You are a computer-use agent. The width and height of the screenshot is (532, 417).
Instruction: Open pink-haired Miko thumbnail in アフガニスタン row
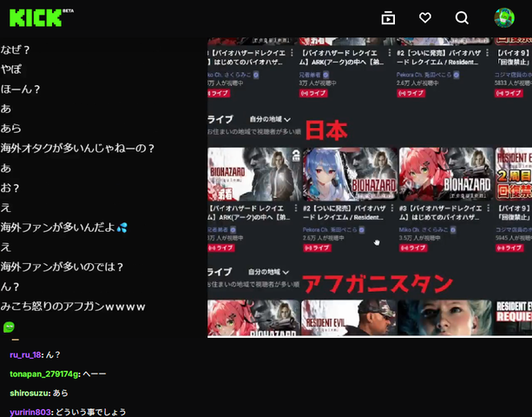(253, 317)
